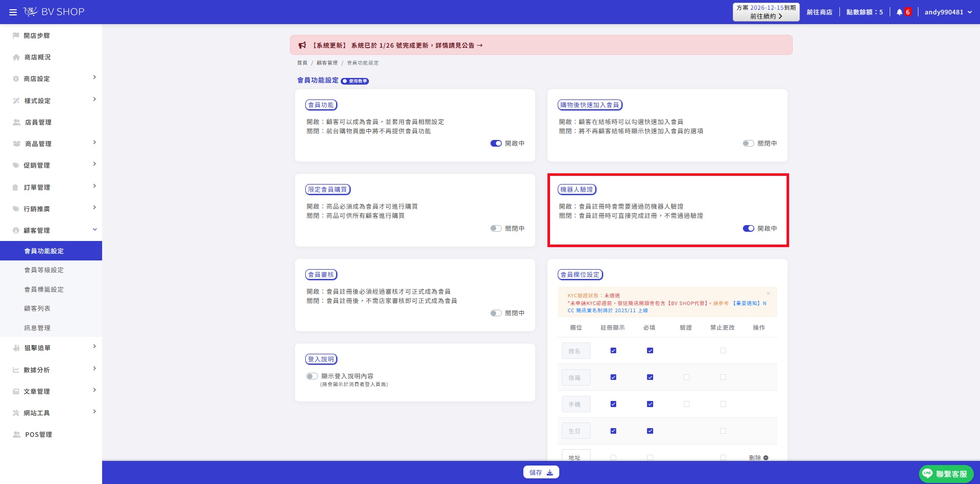
Task: Click the 商品管理 box icon
Action: (16, 144)
